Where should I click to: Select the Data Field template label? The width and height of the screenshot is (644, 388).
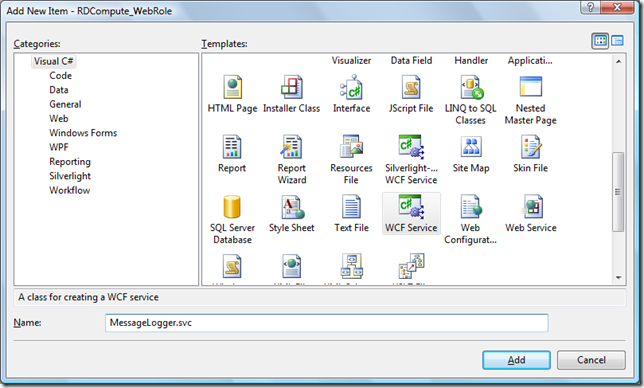(x=411, y=60)
